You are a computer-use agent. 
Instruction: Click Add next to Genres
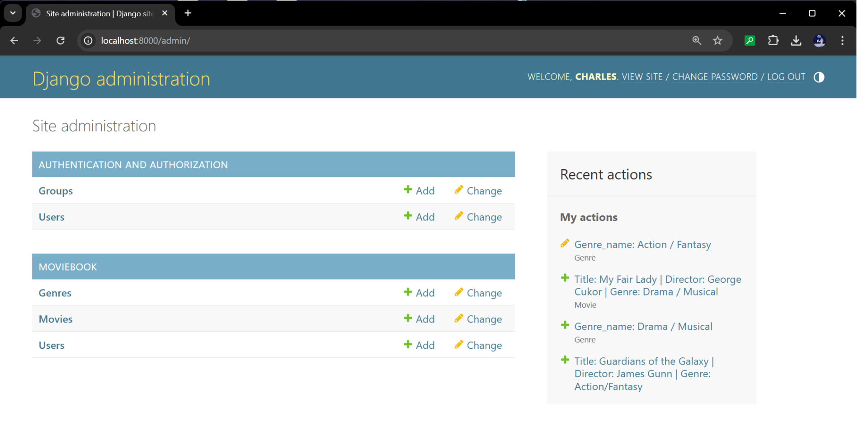point(419,293)
